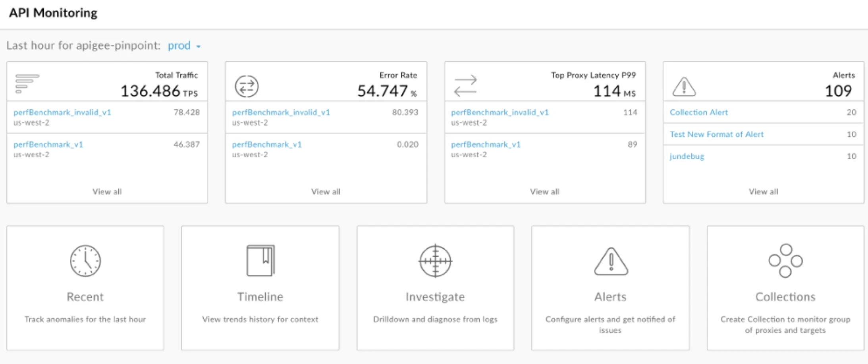Click the 54.747 % error rate value
Screen dimensions: 868x364
[x=387, y=91]
